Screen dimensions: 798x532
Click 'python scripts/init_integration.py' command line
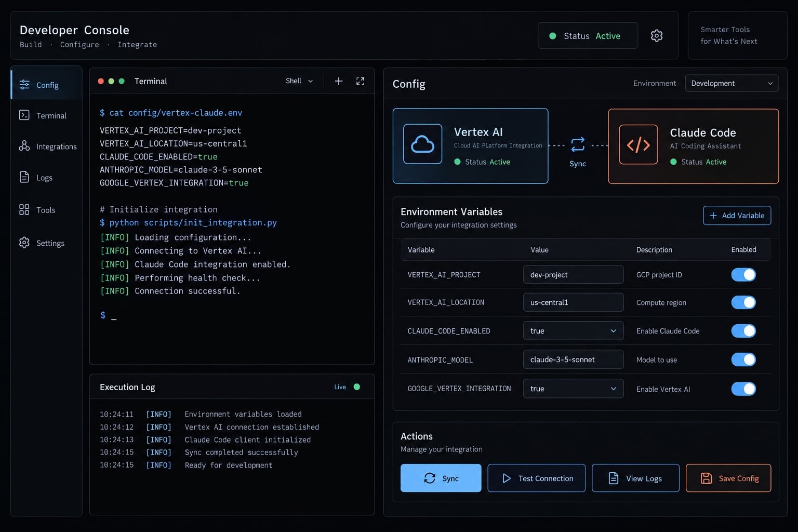tap(188, 222)
